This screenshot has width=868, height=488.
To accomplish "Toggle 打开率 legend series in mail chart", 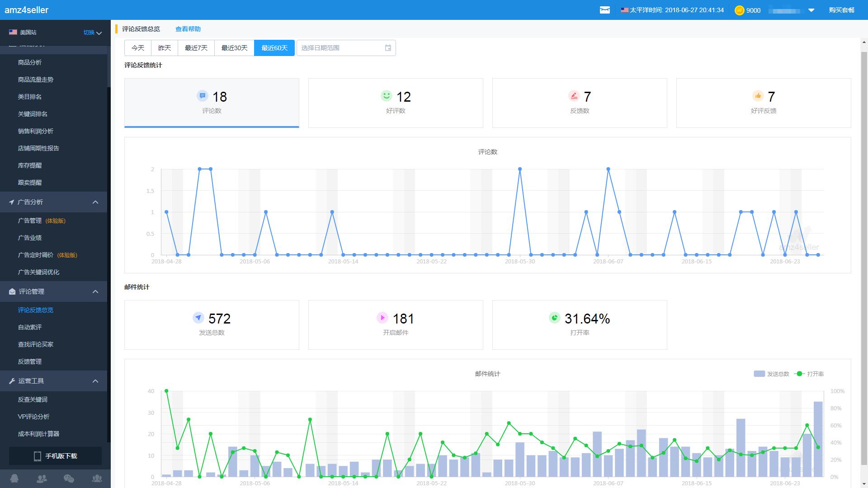I will tap(809, 374).
